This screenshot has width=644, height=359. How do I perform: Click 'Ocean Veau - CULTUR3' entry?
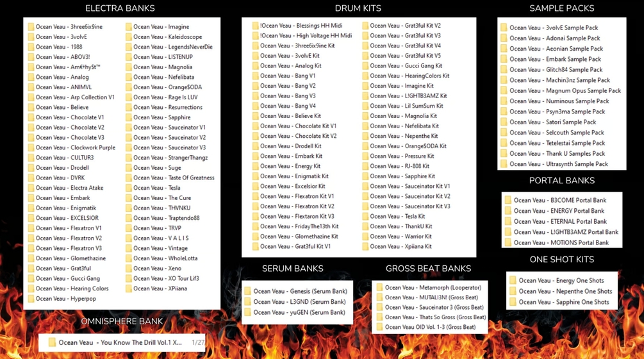click(x=65, y=157)
